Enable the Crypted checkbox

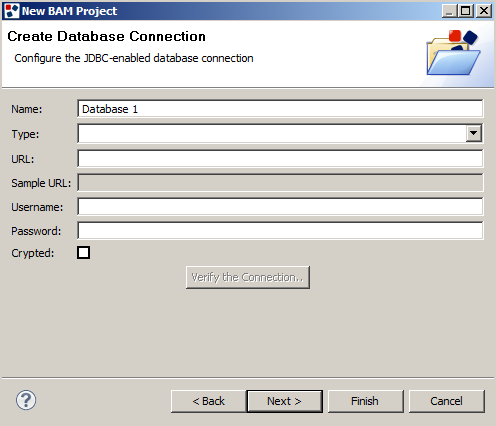(x=83, y=252)
